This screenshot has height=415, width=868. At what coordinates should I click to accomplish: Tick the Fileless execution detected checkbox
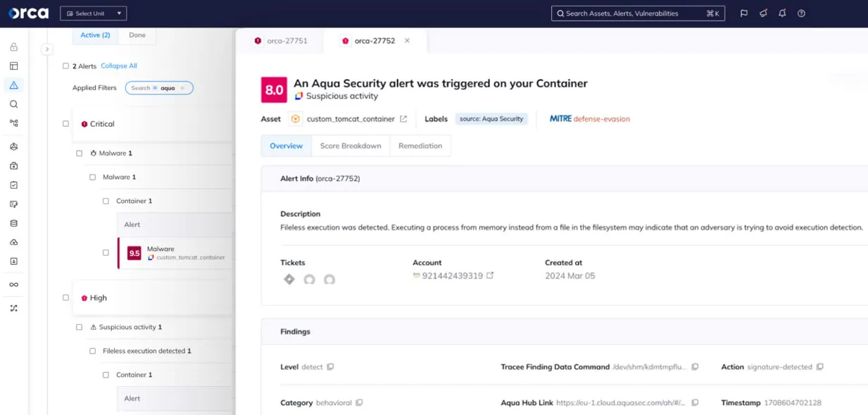(92, 351)
